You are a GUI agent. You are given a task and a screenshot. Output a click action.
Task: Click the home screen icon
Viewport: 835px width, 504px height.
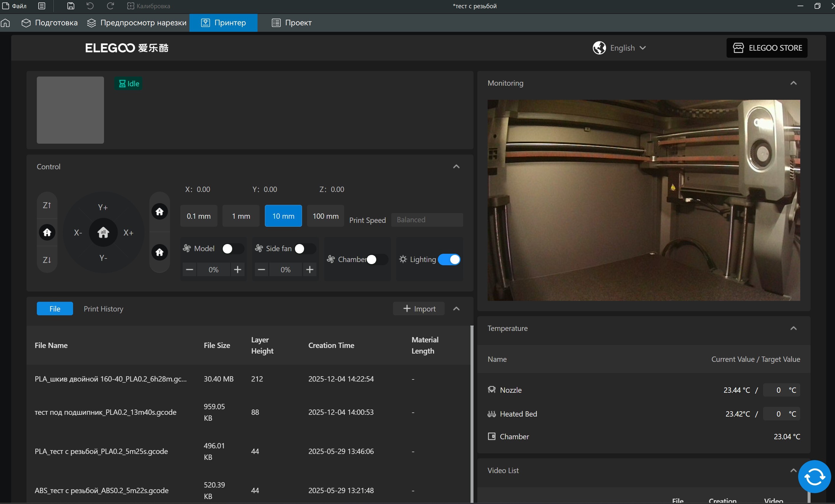click(5, 23)
